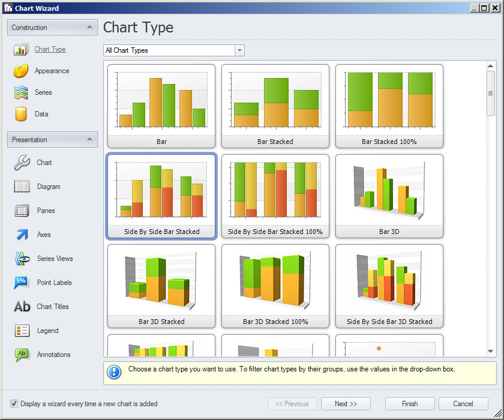Click the Diagram grid icon
The image size is (504, 420).
[x=22, y=187]
